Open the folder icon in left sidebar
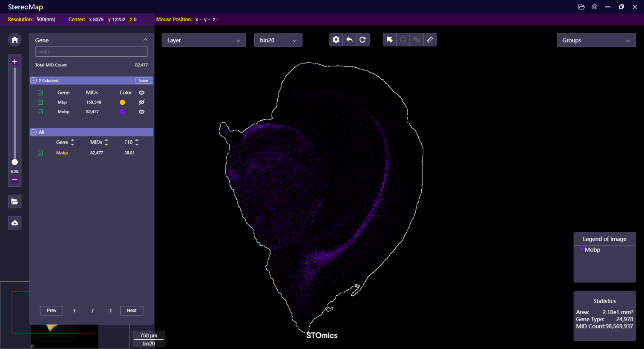Screen dimensions: 644x349 14,202
